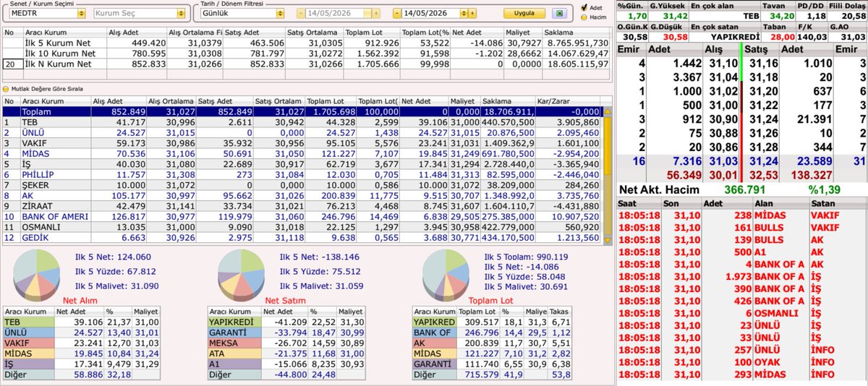The height and width of the screenshot is (386, 868).
Task: Click the En çok satan YAPIKREDİ cell
Action: (726, 36)
